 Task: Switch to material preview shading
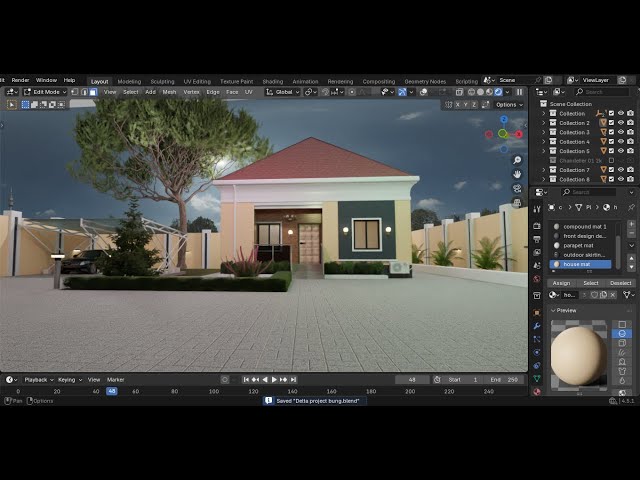tap(489, 92)
